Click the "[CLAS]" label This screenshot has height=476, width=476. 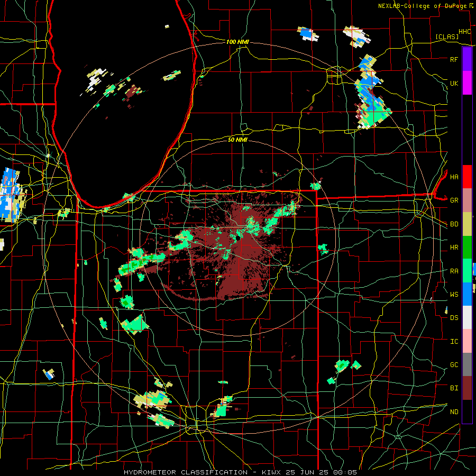(x=447, y=36)
